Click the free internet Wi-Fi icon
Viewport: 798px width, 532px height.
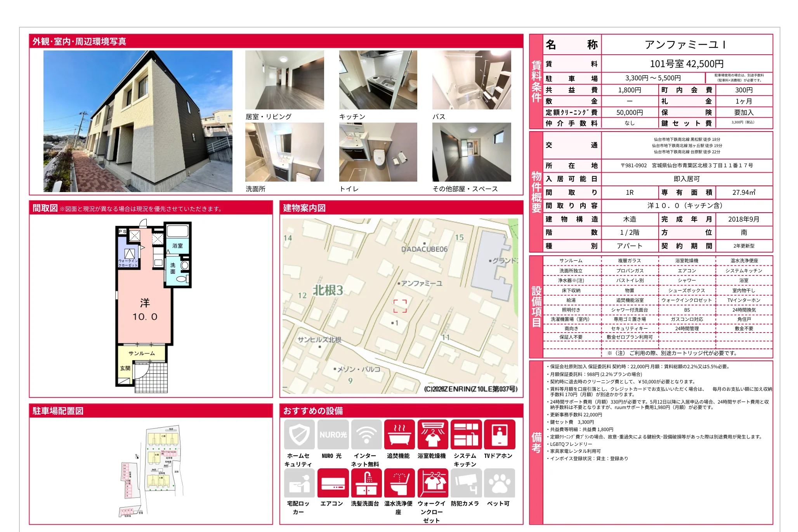pyautogui.click(x=366, y=434)
